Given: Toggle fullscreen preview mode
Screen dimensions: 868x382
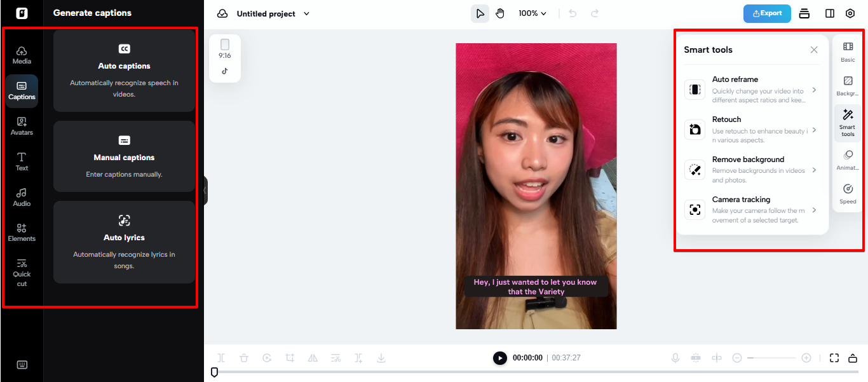Looking at the screenshot, I should (834, 357).
